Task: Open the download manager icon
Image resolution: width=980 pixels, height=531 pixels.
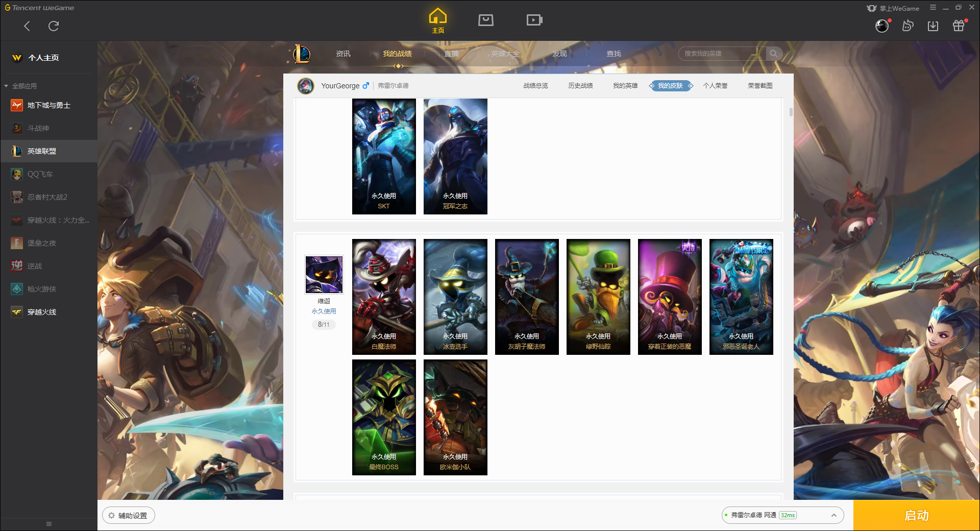Action: click(933, 26)
